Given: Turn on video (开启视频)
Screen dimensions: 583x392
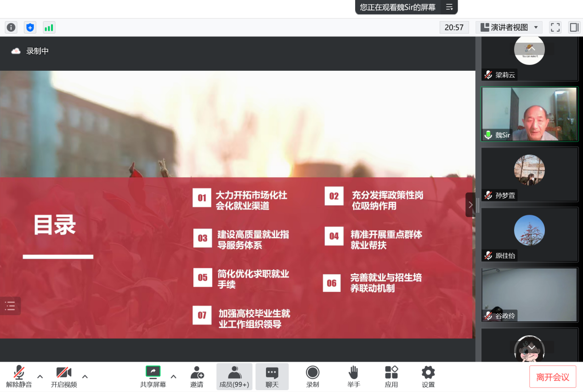Looking at the screenshot, I should click(64, 377).
